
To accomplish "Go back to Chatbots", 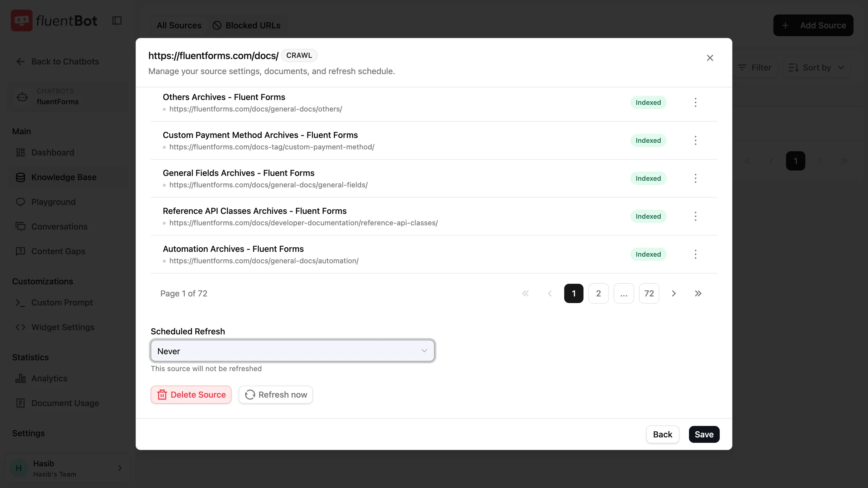I will (58, 62).
